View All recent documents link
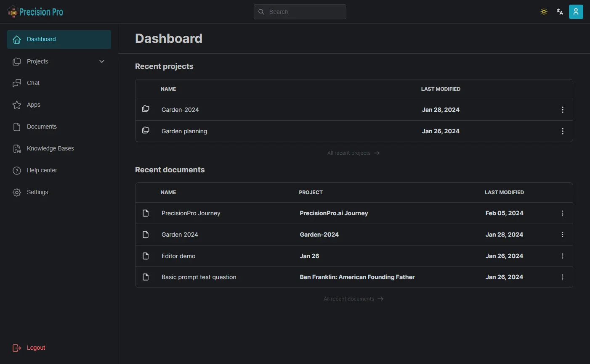Image resolution: width=590 pixels, height=364 pixels. (x=353, y=299)
